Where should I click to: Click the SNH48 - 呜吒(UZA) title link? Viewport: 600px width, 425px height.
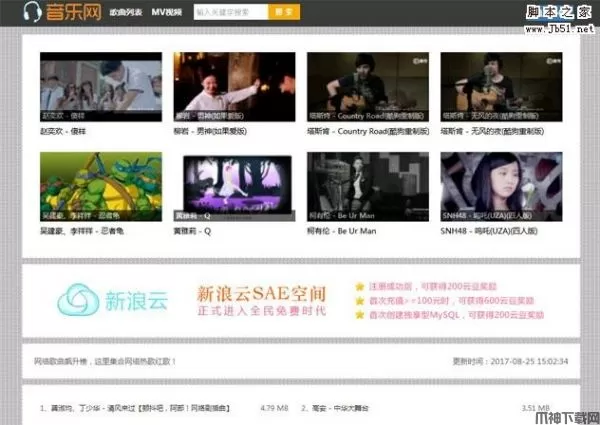coord(489,231)
